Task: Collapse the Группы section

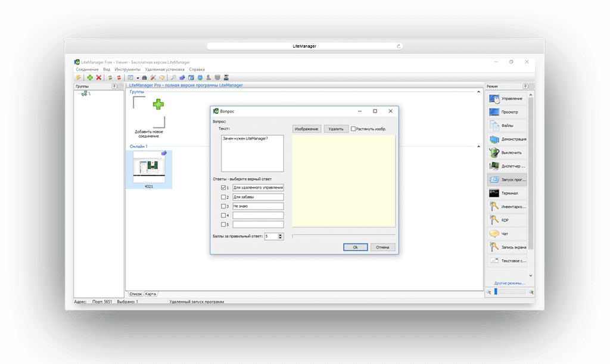Action: [478, 92]
